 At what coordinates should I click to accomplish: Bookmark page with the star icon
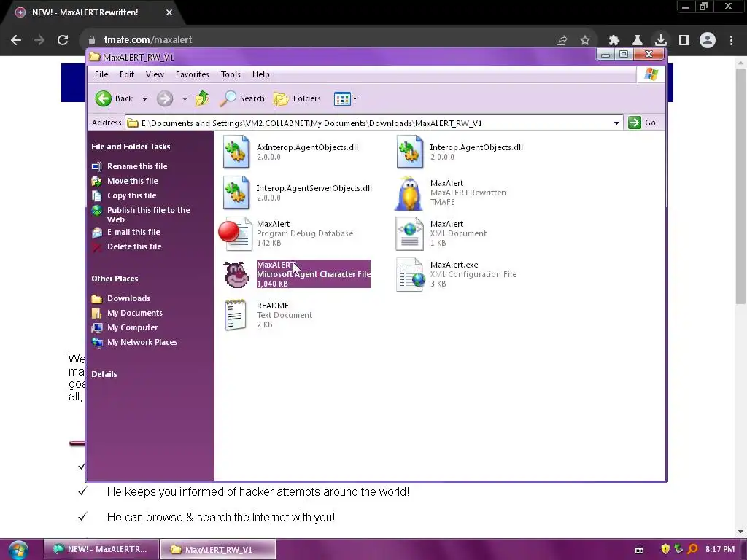585,41
